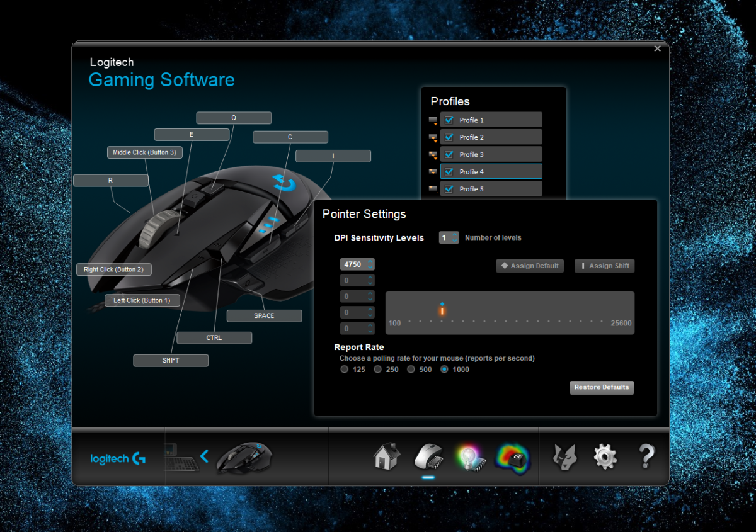
Task: Open the Help question mark icon
Action: pos(646,456)
